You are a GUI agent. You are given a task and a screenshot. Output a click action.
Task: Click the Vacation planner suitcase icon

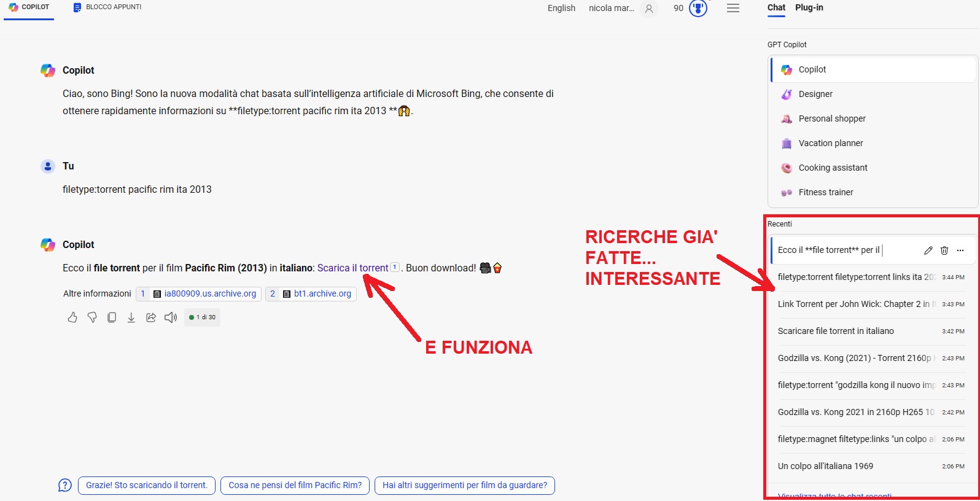click(x=787, y=143)
